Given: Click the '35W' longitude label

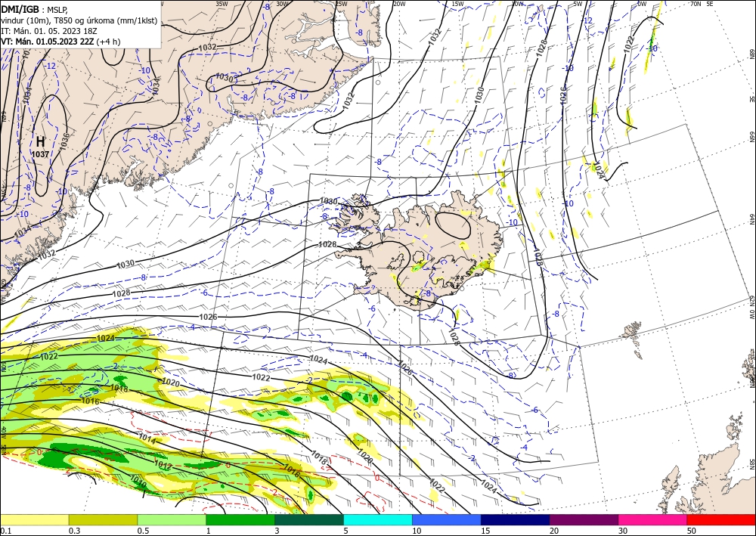Looking at the screenshot, I should tap(222, 4).
